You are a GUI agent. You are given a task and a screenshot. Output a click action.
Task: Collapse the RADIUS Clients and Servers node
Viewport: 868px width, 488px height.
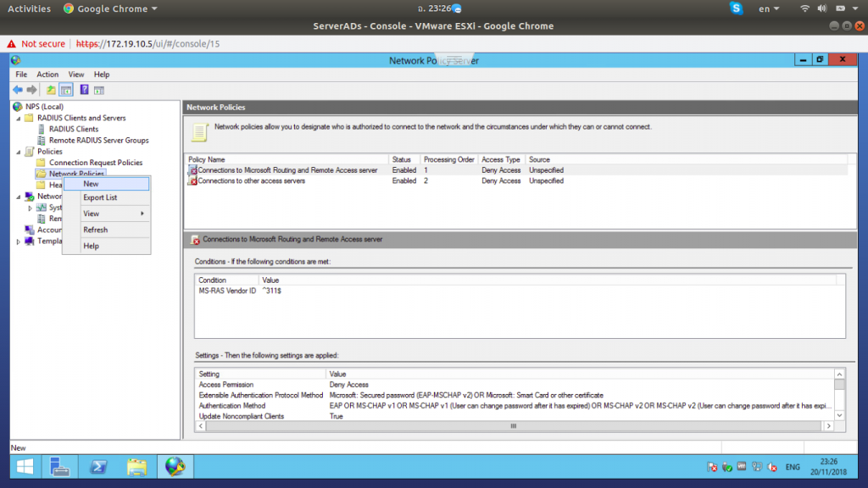19,119
